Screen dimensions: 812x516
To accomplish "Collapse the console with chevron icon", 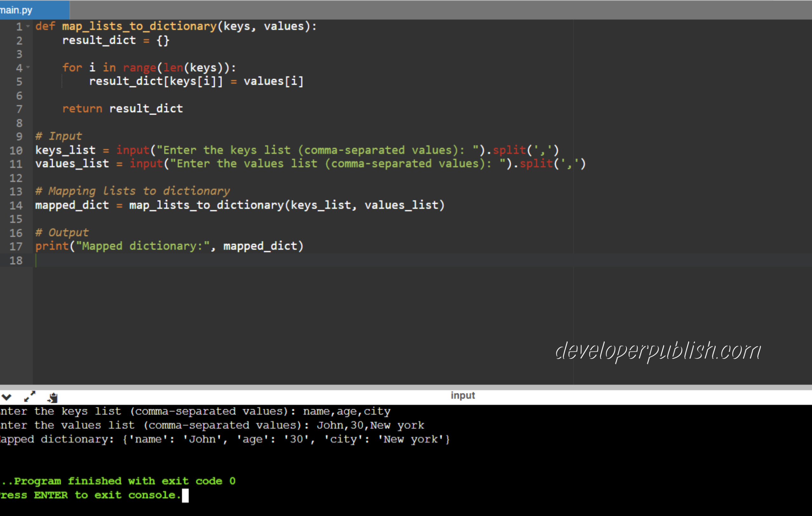I will (x=6, y=397).
